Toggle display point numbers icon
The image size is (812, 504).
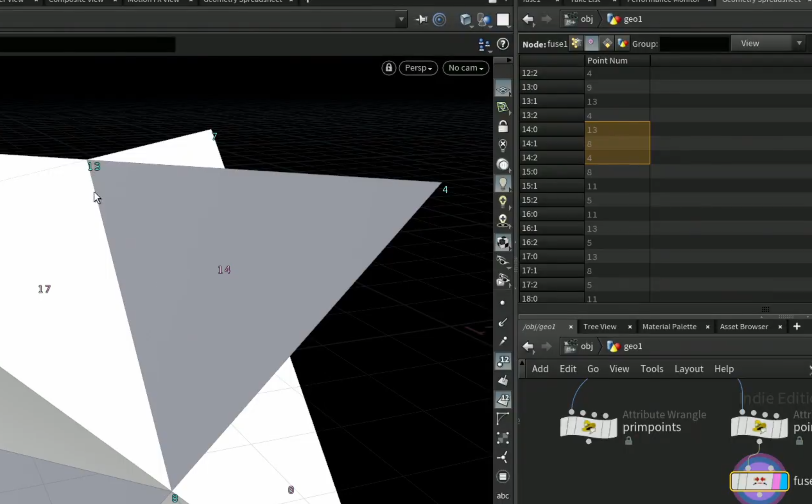coord(503,361)
